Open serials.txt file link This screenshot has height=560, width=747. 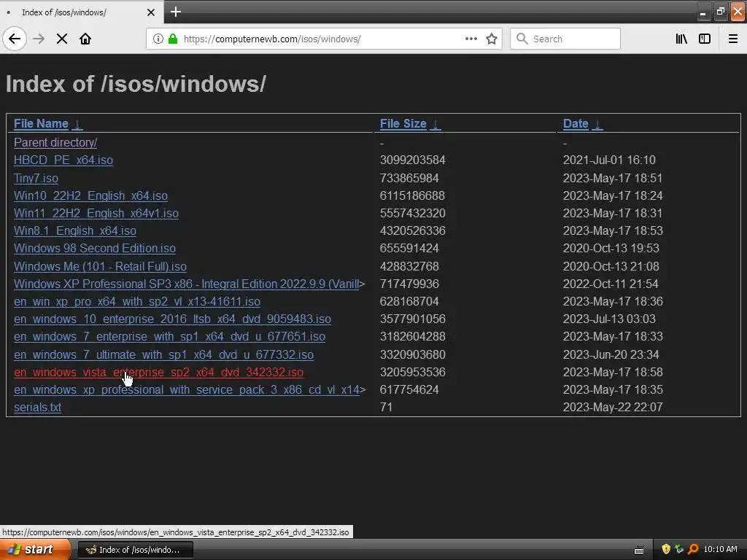pos(38,408)
